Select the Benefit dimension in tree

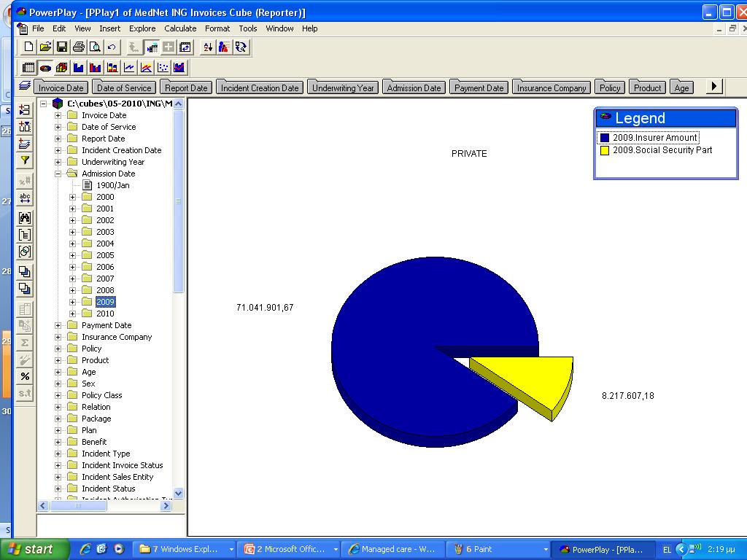point(94,442)
